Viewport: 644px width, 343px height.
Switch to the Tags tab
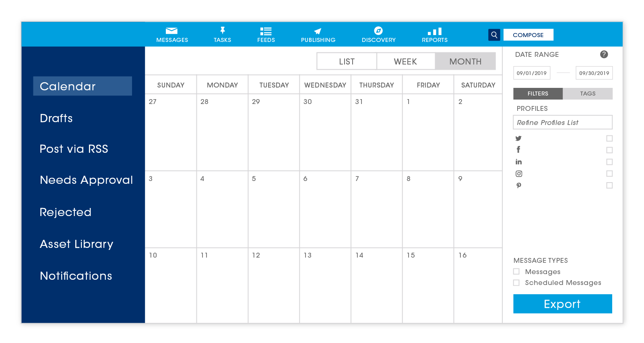[x=588, y=94]
